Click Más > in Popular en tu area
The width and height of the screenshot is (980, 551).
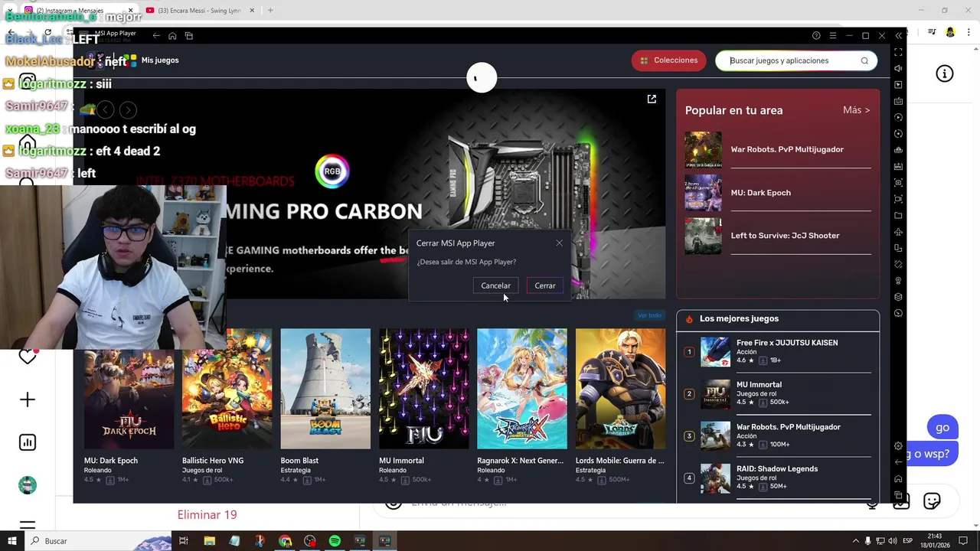click(856, 110)
